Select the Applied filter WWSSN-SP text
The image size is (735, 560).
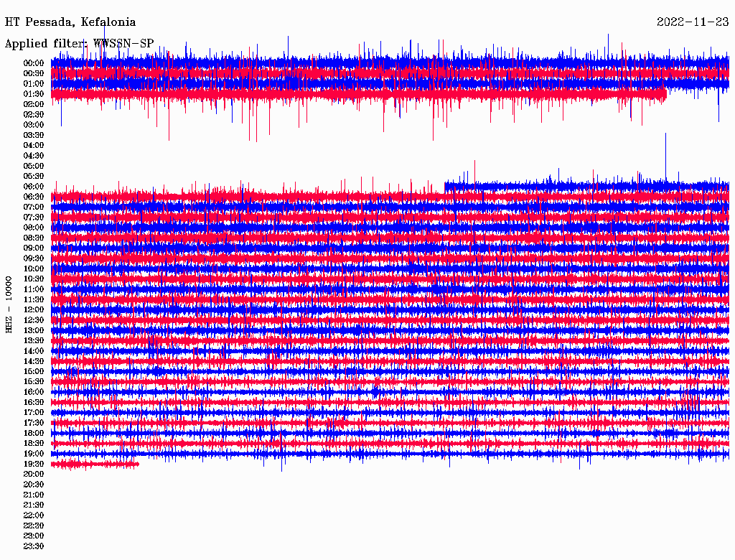[79, 43]
